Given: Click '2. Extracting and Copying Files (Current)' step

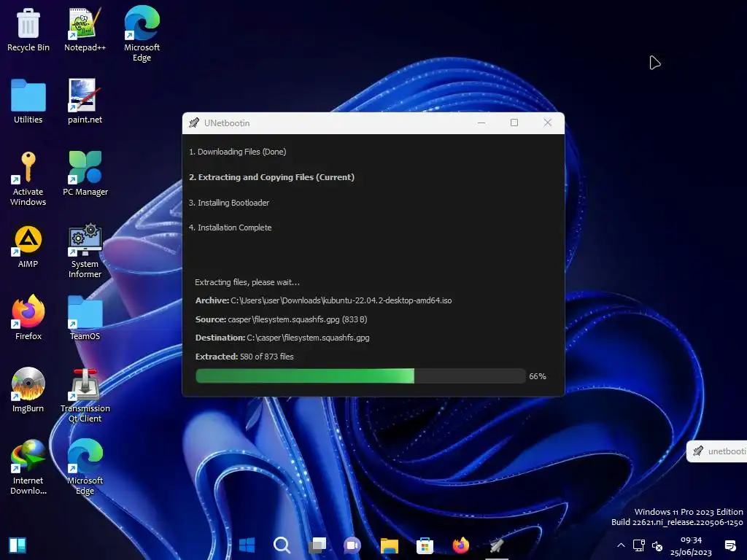Looking at the screenshot, I should [271, 177].
